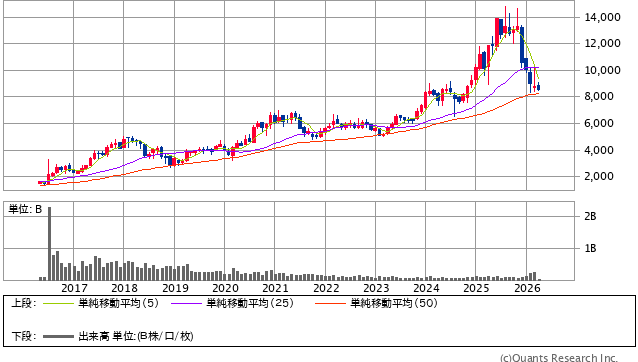Screen dimensions: 638x362
Task: Click the 4,000 price axis label
Action: point(599,150)
